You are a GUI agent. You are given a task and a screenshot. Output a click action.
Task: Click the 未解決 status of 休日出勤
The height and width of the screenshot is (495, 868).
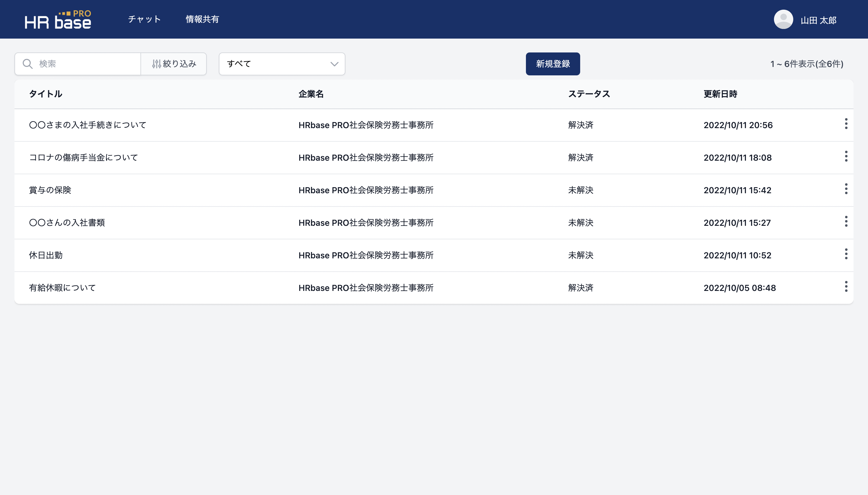[x=580, y=255]
